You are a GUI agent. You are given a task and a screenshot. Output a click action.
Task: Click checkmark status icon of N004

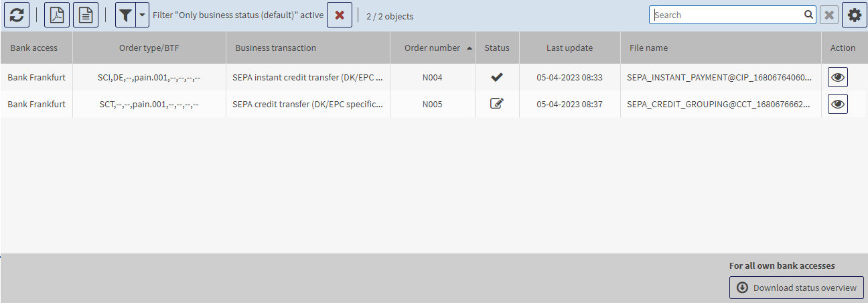(497, 77)
